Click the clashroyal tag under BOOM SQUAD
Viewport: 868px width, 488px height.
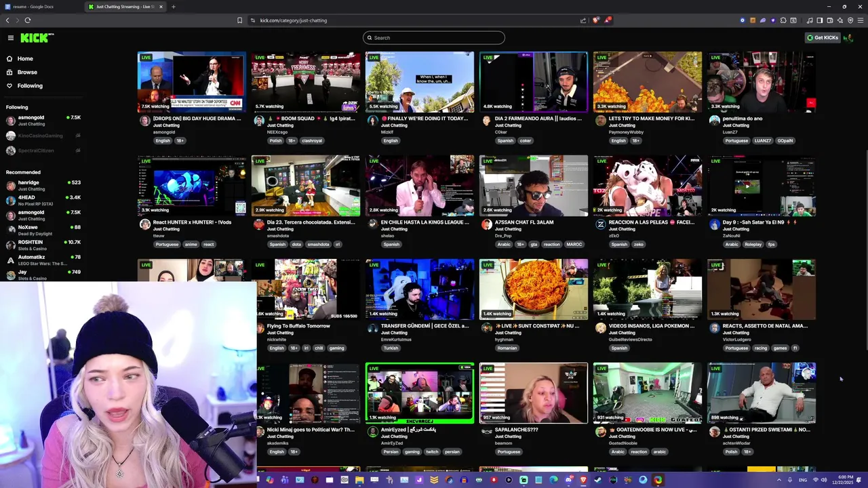coord(312,141)
